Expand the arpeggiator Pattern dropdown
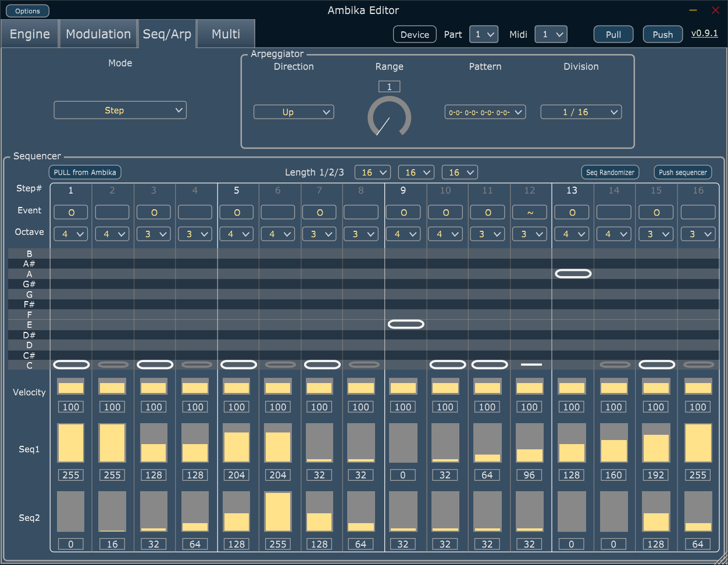This screenshot has height=565, width=728. [x=485, y=112]
